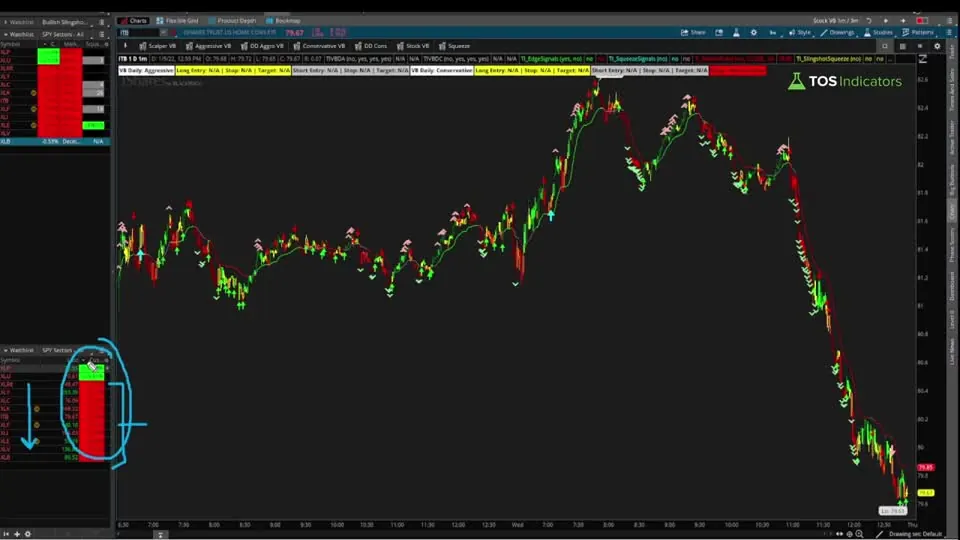Switch to the Charts tab
The width and height of the screenshot is (960, 540).
134,20
